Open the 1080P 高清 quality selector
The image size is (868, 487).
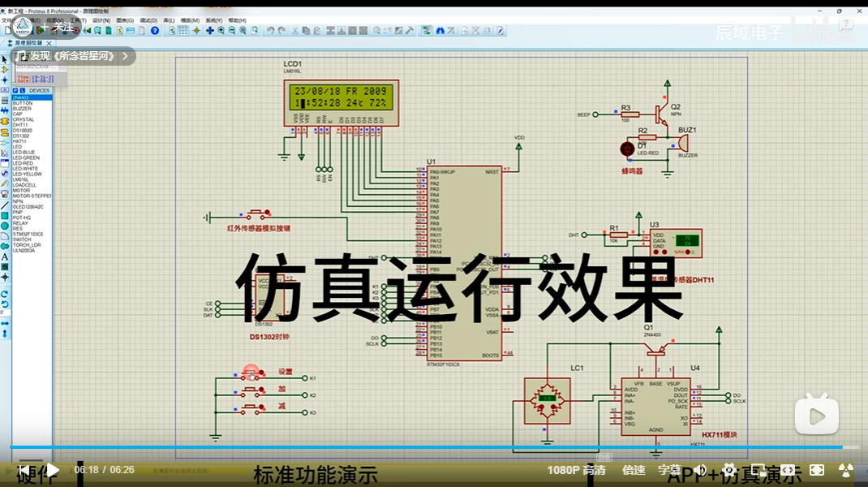(x=576, y=471)
